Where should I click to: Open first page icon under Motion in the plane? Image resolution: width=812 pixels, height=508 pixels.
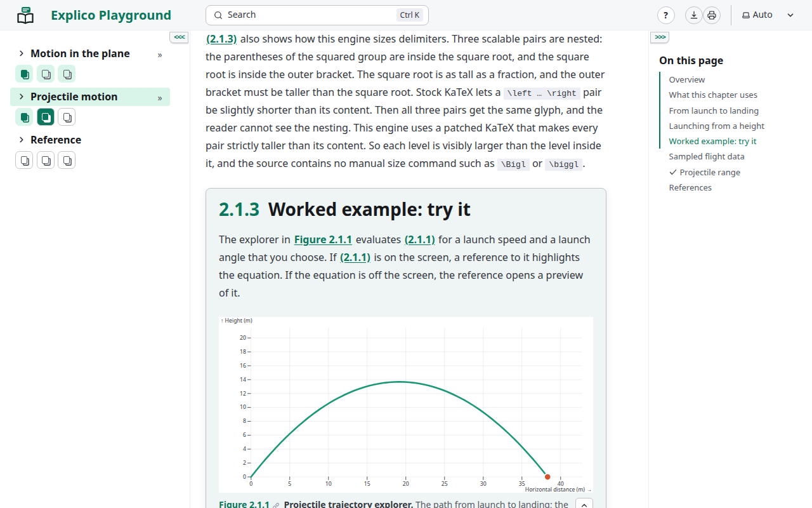[24, 74]
